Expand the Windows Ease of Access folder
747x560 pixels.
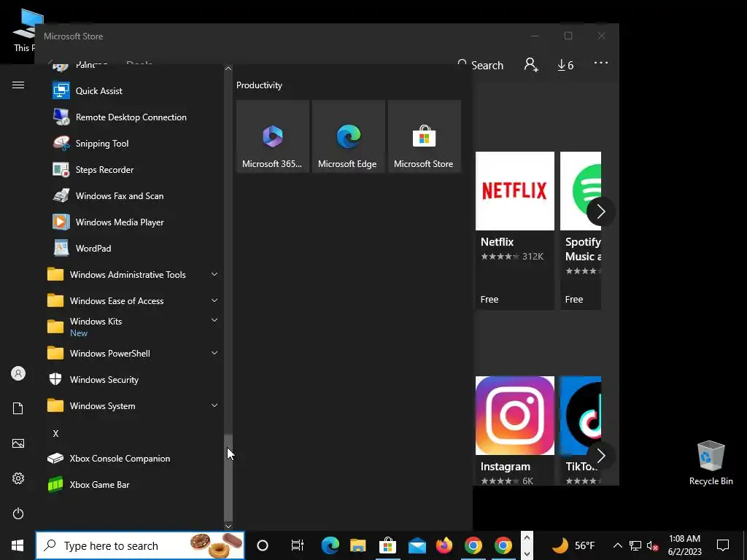(x=133, y=300)
